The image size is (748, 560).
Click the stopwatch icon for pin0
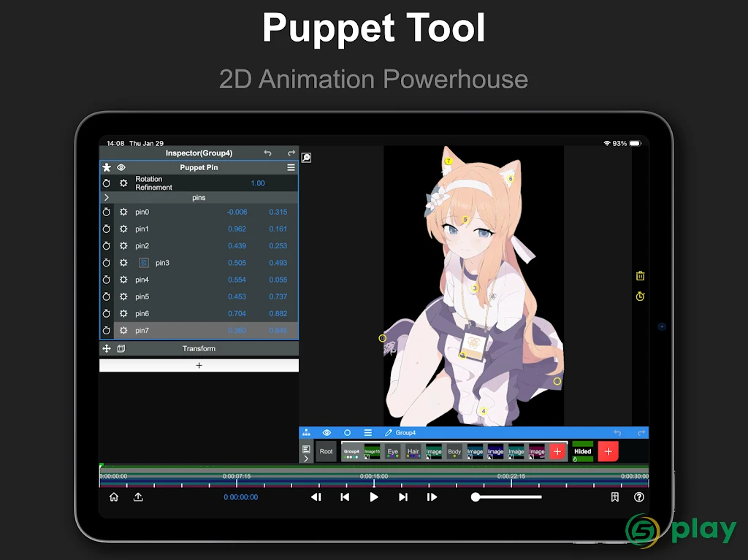(x=107, y=212)
